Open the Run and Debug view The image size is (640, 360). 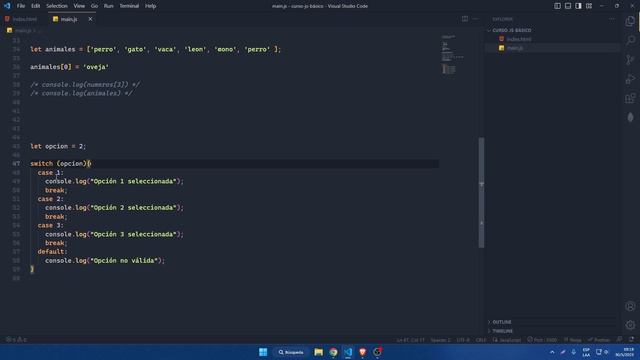(x=630, y=79)
